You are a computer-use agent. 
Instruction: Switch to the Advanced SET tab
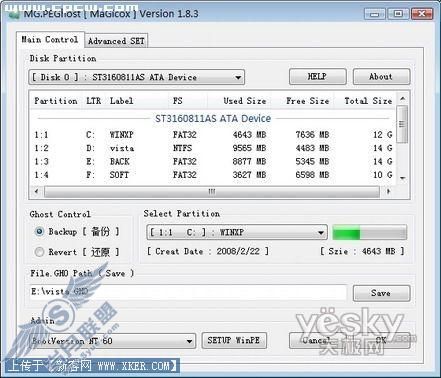tap(116, 41)
